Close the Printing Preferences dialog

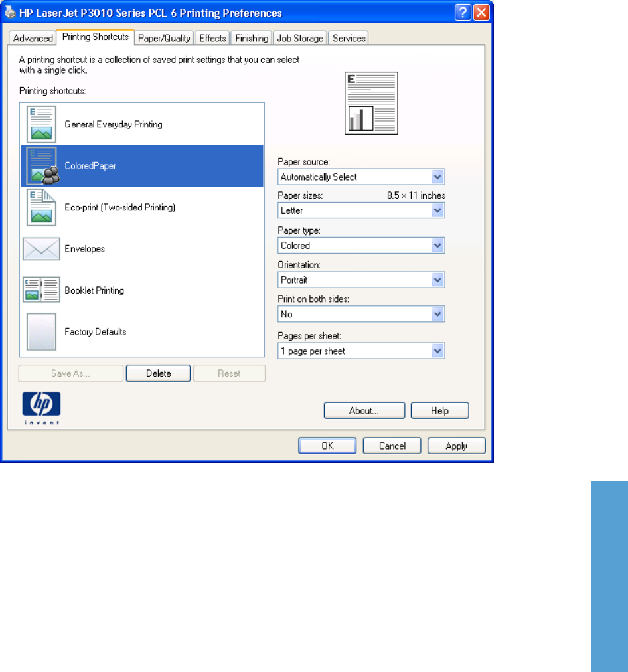481,13
